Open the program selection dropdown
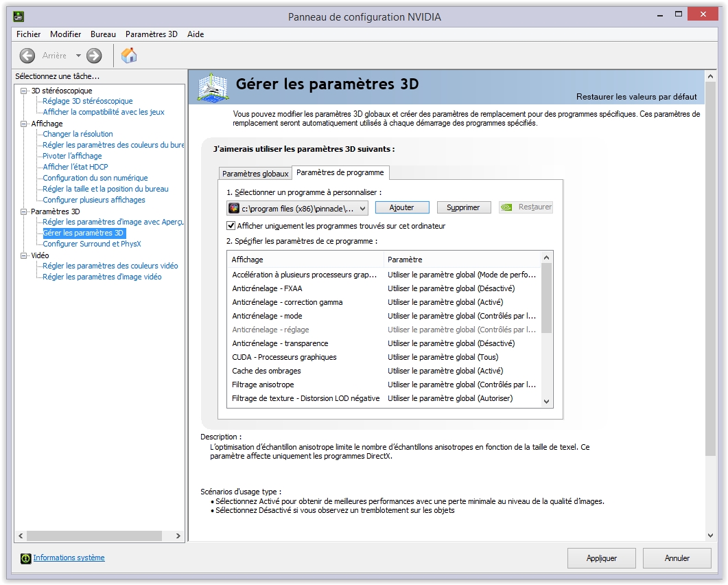 click(x=362, y=208)
